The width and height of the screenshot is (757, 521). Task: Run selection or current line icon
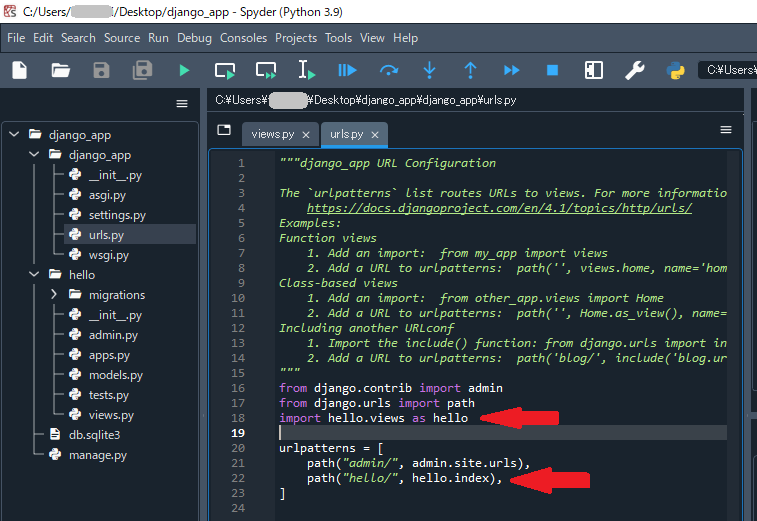(x=307, y=70)
